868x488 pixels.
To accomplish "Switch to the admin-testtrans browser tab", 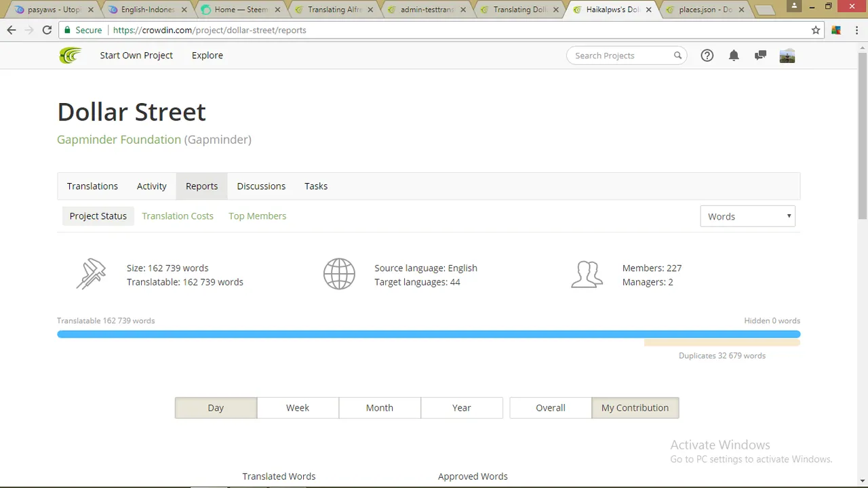I will click(426, 10).
